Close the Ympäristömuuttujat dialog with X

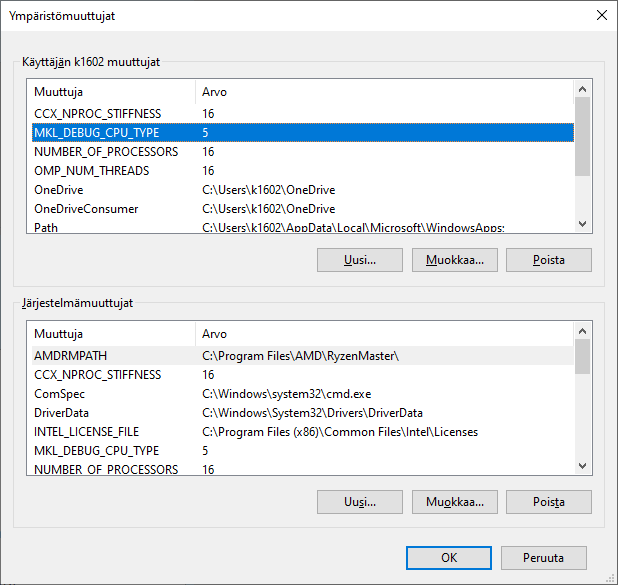tap(602, 15)
